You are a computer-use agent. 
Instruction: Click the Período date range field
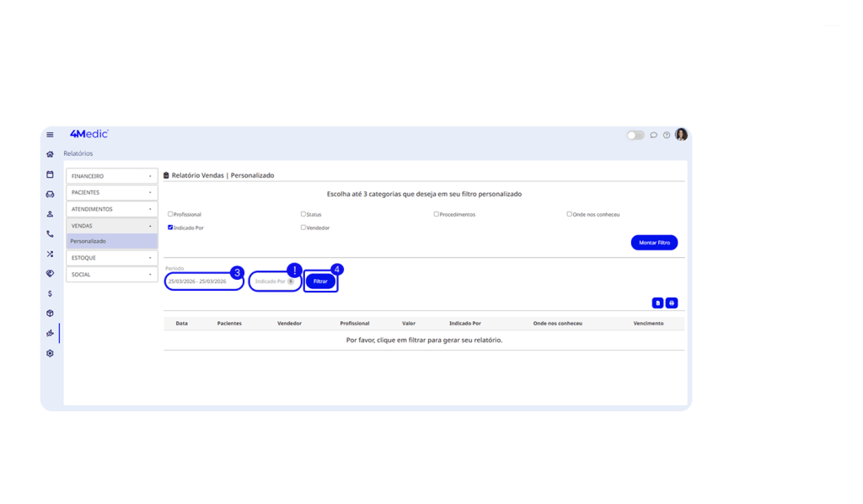[x=203, y=281]
